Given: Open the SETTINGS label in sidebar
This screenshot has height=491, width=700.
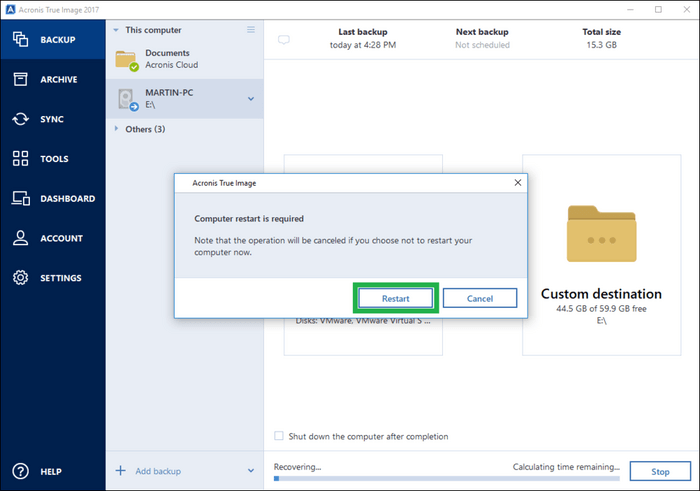Looking at the screenshot, I should [61, 278].
